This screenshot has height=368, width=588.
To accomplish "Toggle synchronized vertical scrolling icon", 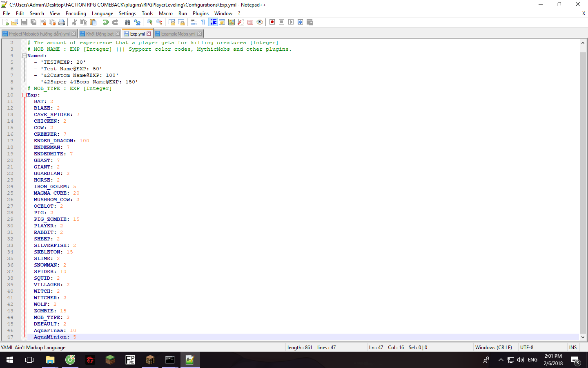I will pyautogui.click(x=172, y=22).
